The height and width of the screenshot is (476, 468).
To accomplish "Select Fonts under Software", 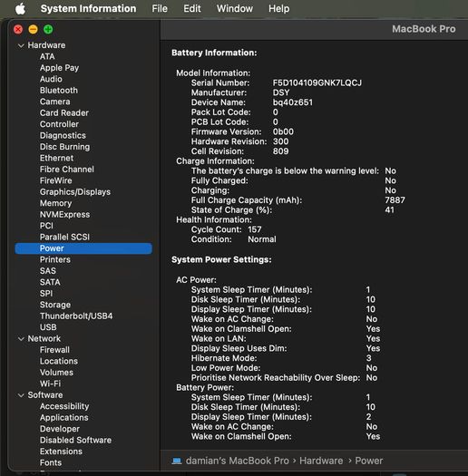I will [51, 462].
